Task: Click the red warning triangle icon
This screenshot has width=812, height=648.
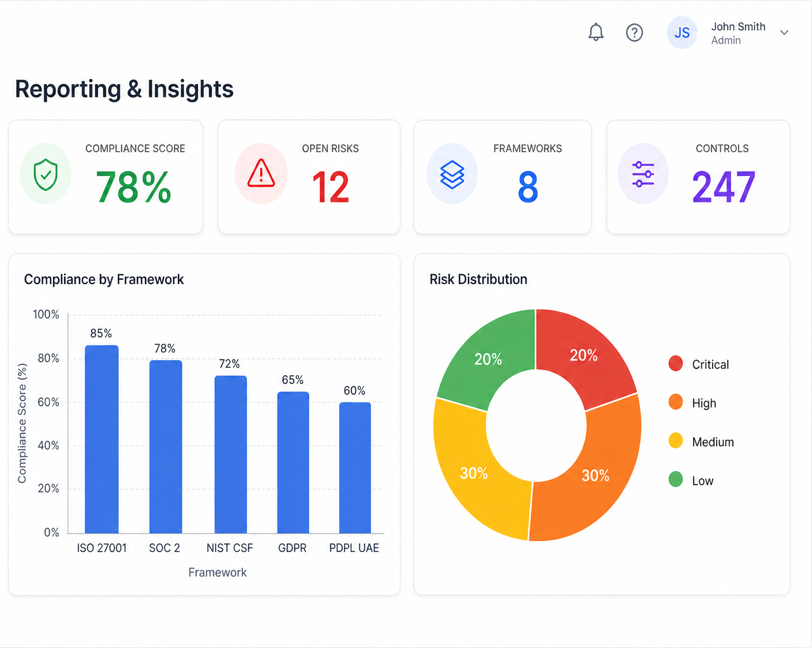Action: pos(261,173)
